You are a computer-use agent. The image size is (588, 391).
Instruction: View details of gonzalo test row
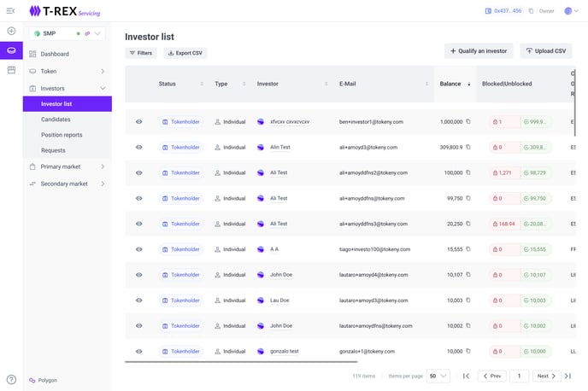[138, 351]
